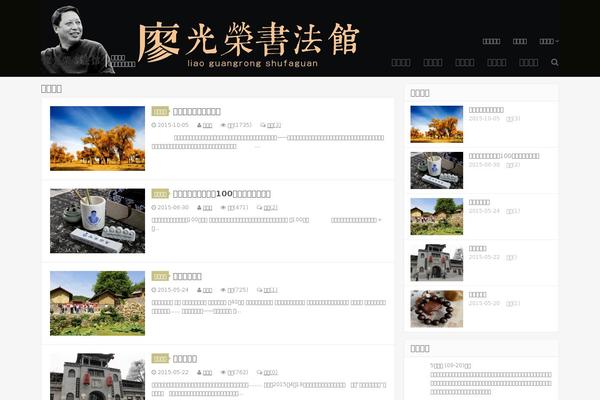Open the post title dated 2015-05-22
Viewport: 600px width, 400px height.
point(185,359)
